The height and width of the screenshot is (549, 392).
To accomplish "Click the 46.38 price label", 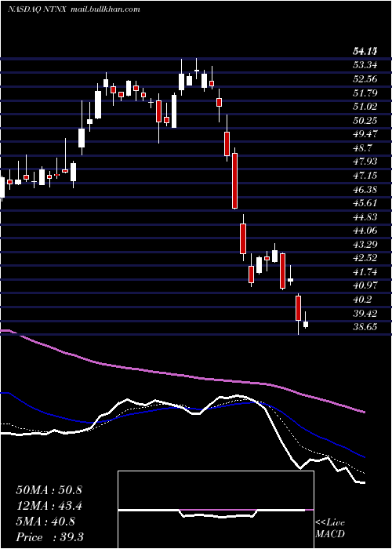I will [x=365, y=190].
